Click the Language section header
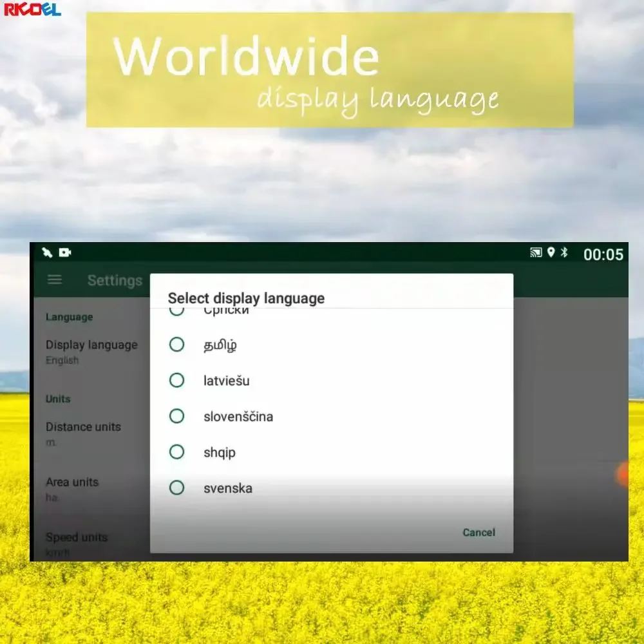This screenshot has width=644, height=644. tap(68, 317)
